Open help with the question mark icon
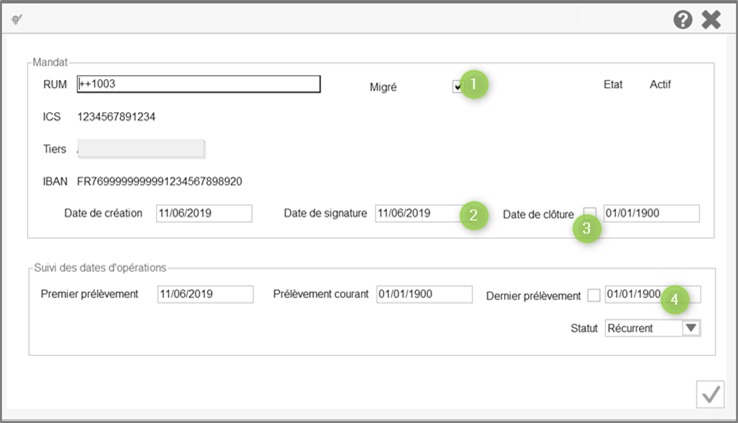This screenshot has width=738, height=423. pos(683,19)
